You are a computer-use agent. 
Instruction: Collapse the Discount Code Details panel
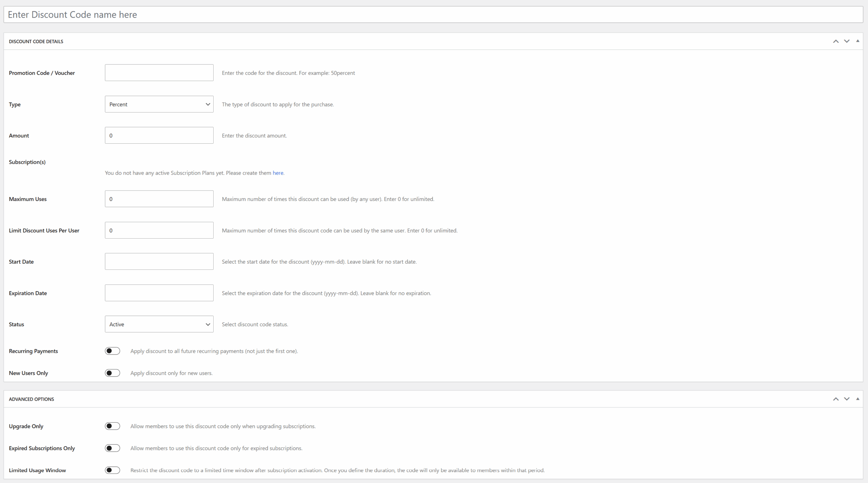point(857,41)
